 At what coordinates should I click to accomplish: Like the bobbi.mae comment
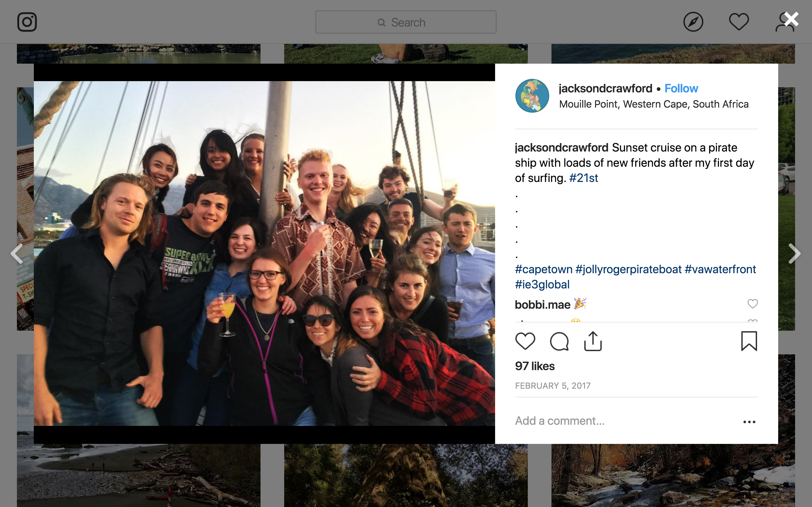click(753, 304)
